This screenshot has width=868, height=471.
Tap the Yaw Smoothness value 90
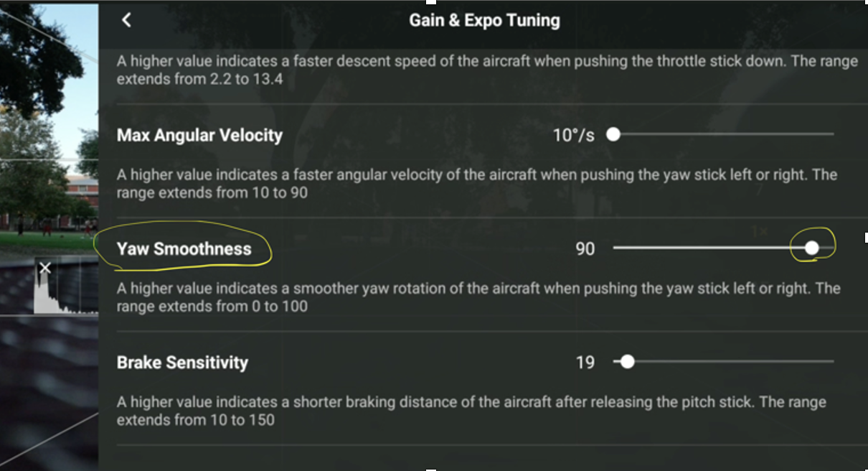coord(585,249)
